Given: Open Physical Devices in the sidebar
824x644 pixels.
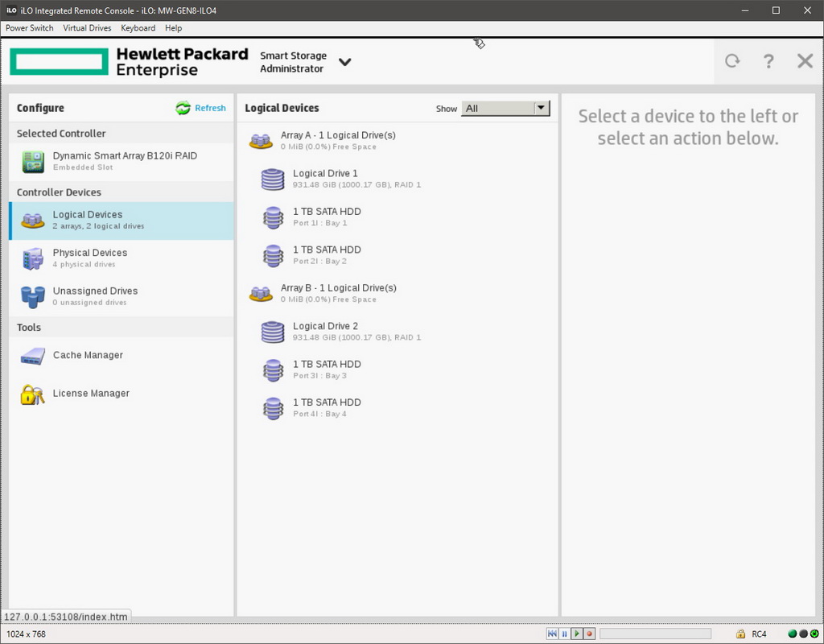Looking at the screenshot, I should pos(122,258).
